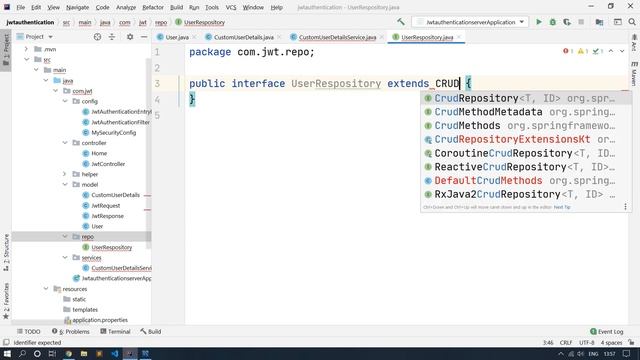
Task: Open the Favorites side tool window
Action: (x=6, y=301)
